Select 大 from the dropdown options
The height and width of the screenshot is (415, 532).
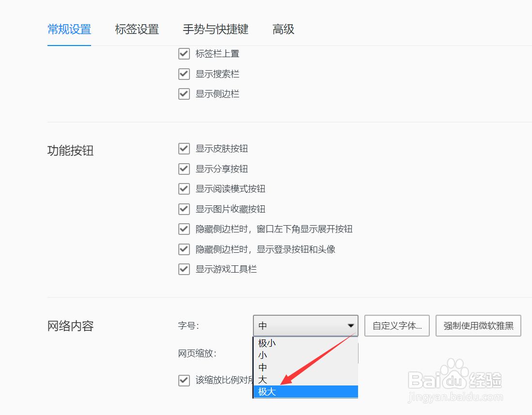click(262, 380)
